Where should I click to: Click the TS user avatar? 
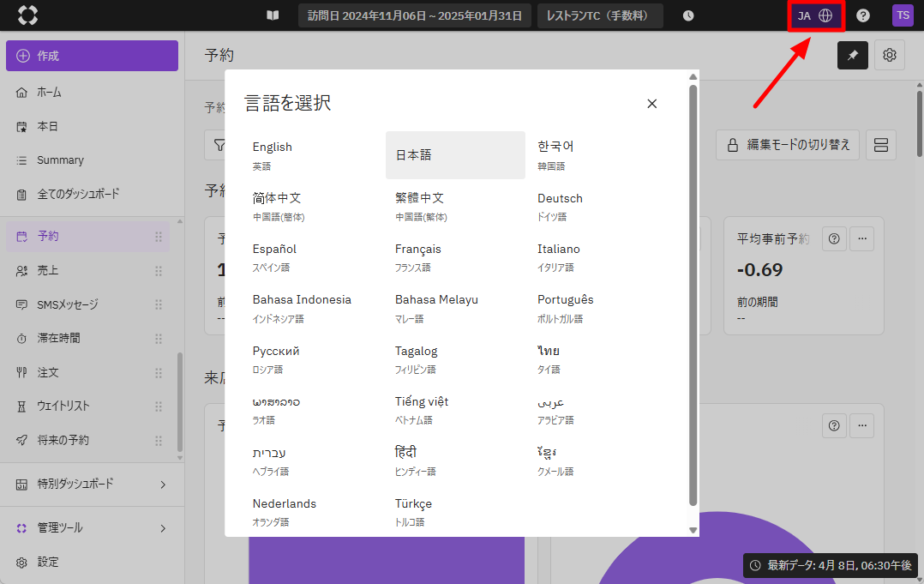[903, 15]
